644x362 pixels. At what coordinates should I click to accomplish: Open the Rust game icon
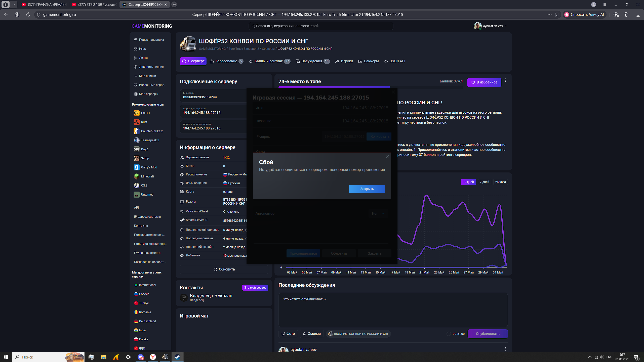coord(136,122)
